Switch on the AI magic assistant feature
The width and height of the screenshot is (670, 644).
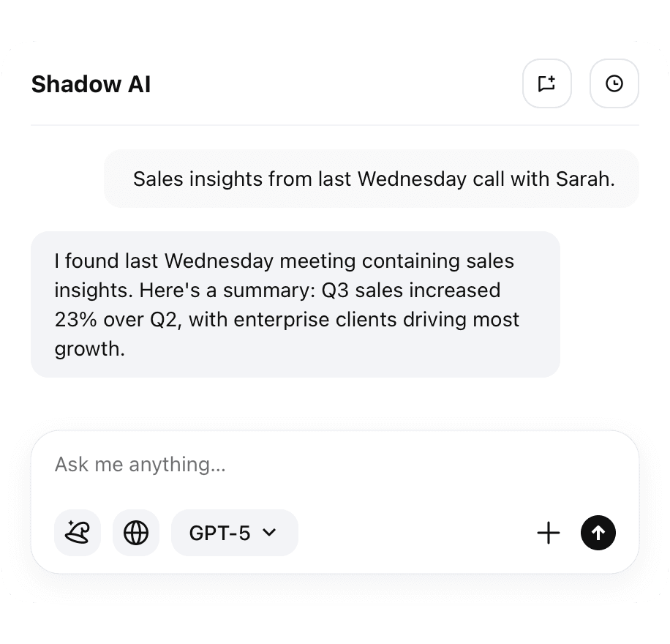point(77,533)
